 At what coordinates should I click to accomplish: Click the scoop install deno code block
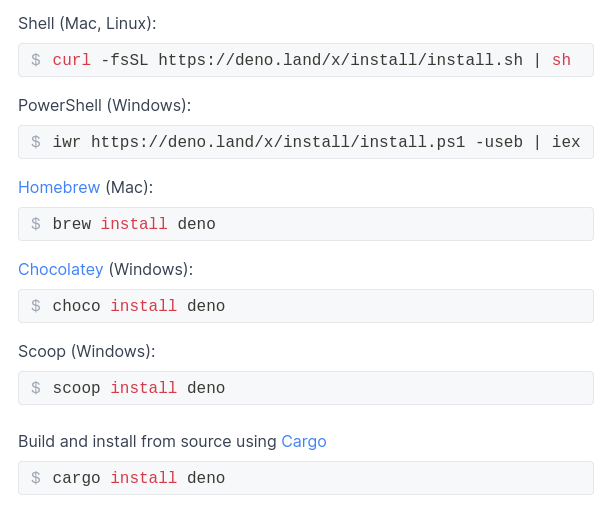(305, 388)
